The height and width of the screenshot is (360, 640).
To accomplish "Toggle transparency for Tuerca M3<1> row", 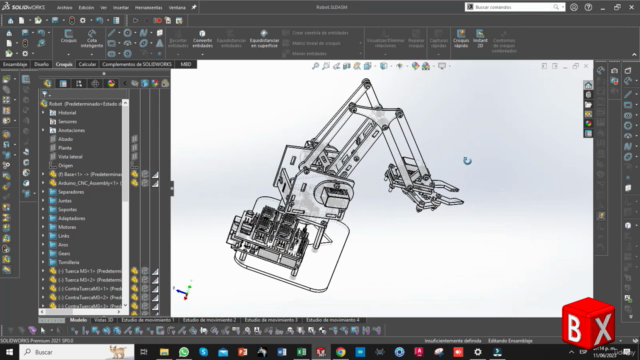I will click(155, 271).
